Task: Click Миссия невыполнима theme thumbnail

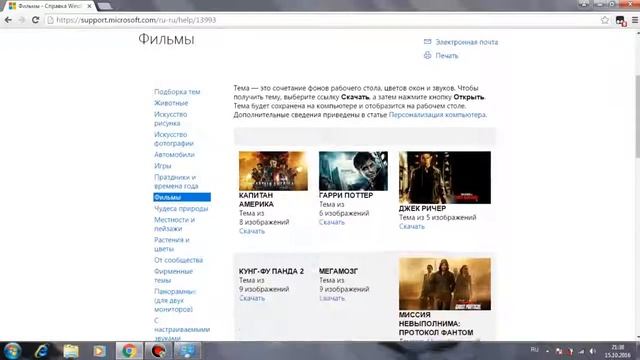Action: [x=444, y=284]
